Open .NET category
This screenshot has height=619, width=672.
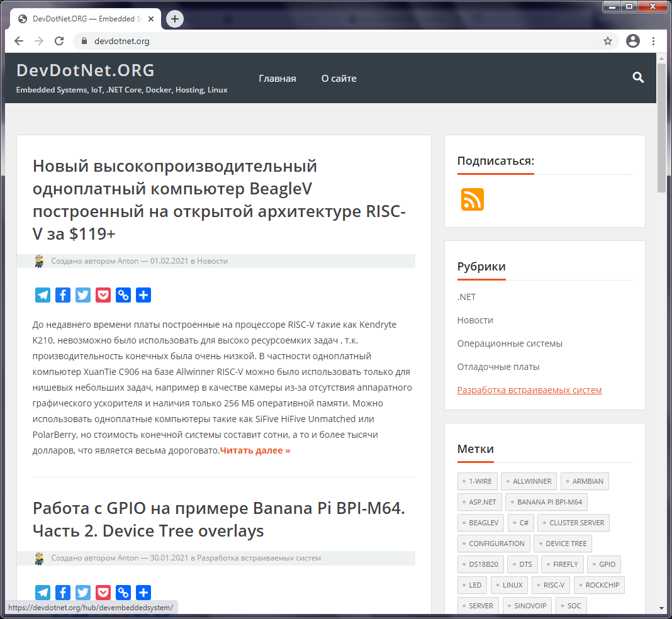(x=466, y=297)
